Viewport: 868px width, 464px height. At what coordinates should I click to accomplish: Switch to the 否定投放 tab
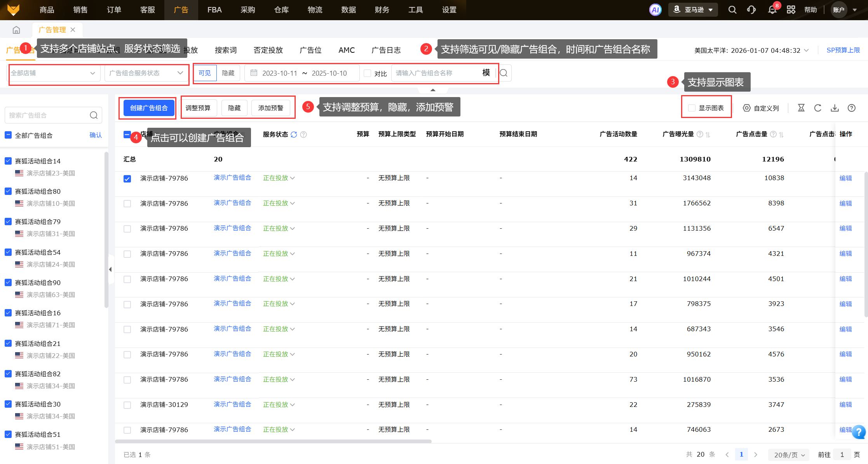[268, 50]
